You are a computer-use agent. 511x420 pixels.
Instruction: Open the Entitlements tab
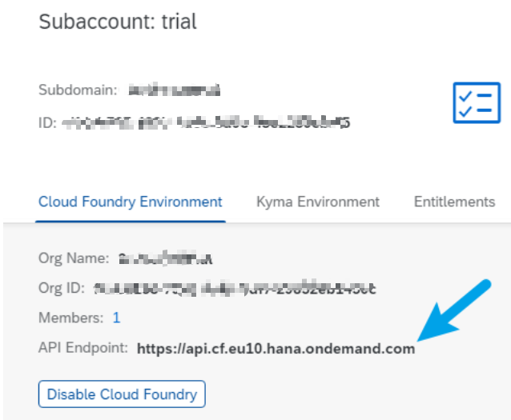[454, 202]
